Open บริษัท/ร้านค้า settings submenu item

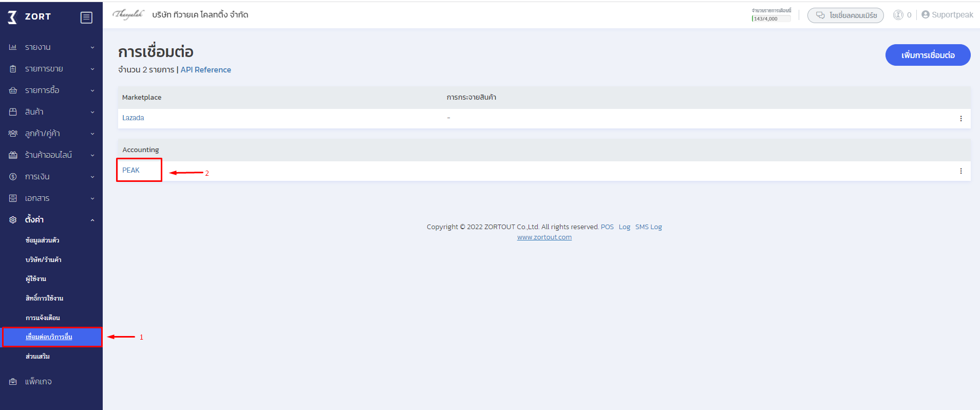coord(44,260)
